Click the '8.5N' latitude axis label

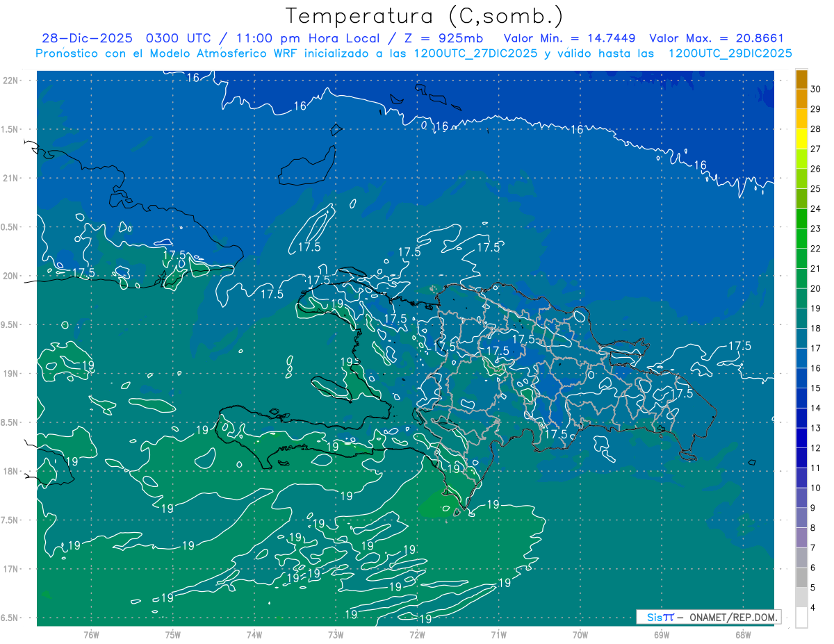pyautogui.click(x=10, y=422)
